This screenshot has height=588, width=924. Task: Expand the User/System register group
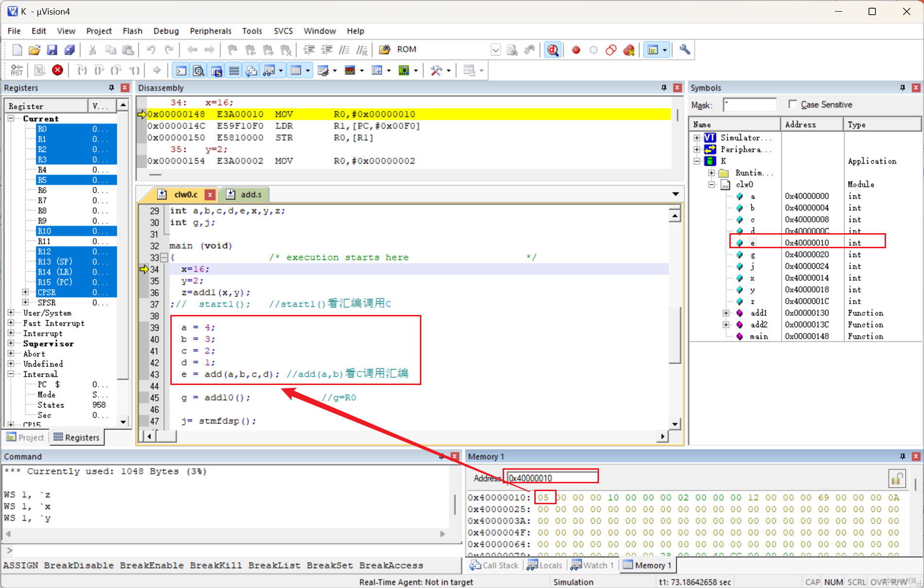[x=11, y=312]
